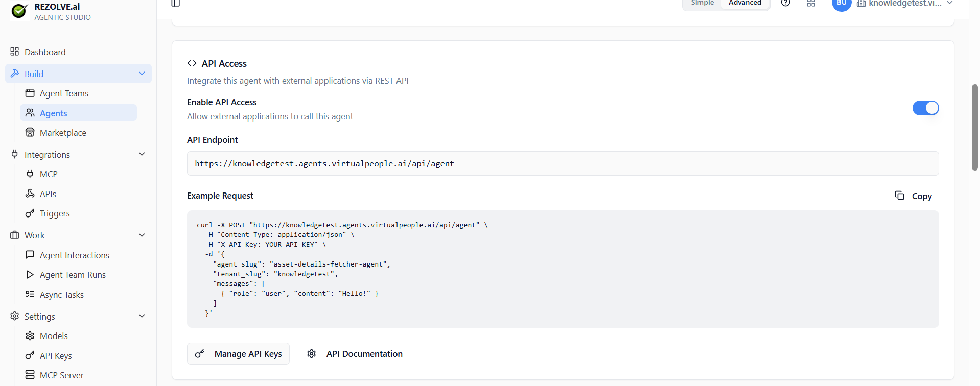This screenshot has width=980, height=386.
Task: Click the AGENTIC STUDIO subtitle text
Action: [62, 17]
